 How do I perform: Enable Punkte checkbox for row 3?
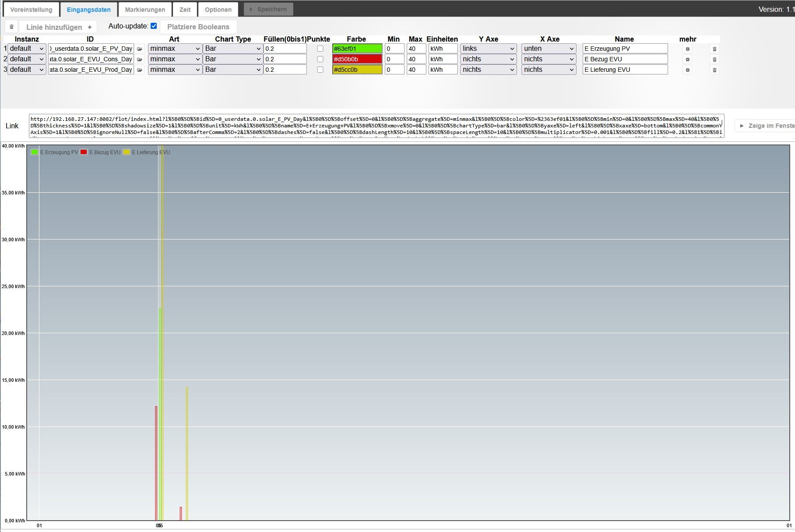click(x=320, y=70)
